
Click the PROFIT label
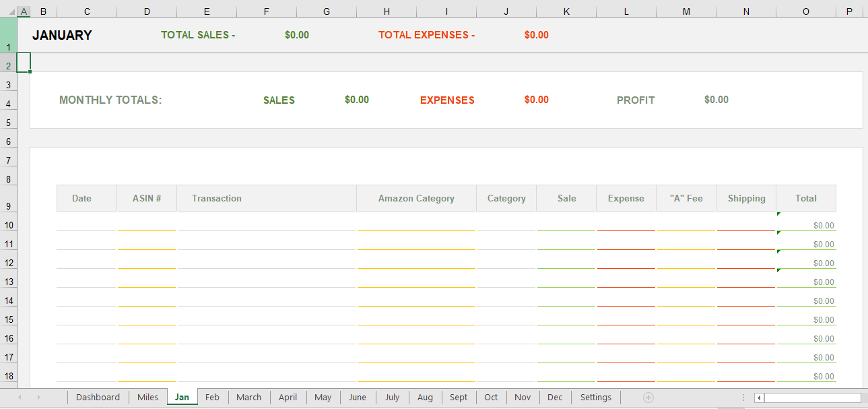636,100
